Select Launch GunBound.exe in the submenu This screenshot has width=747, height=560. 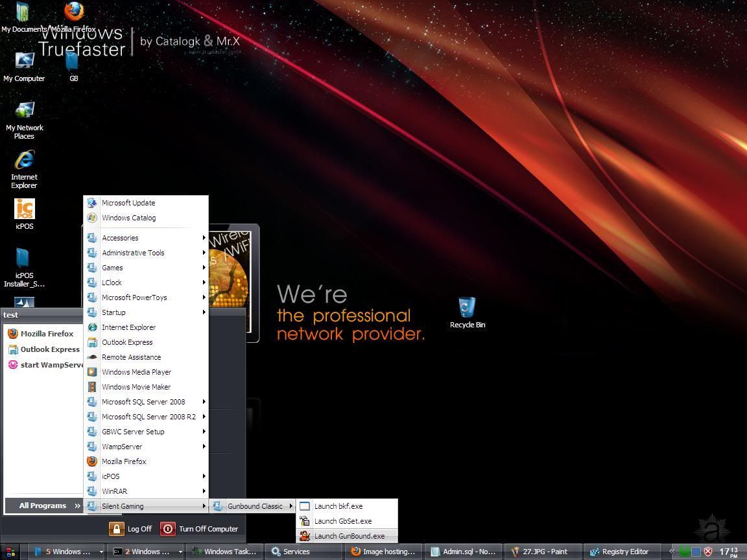pos(349,536)
